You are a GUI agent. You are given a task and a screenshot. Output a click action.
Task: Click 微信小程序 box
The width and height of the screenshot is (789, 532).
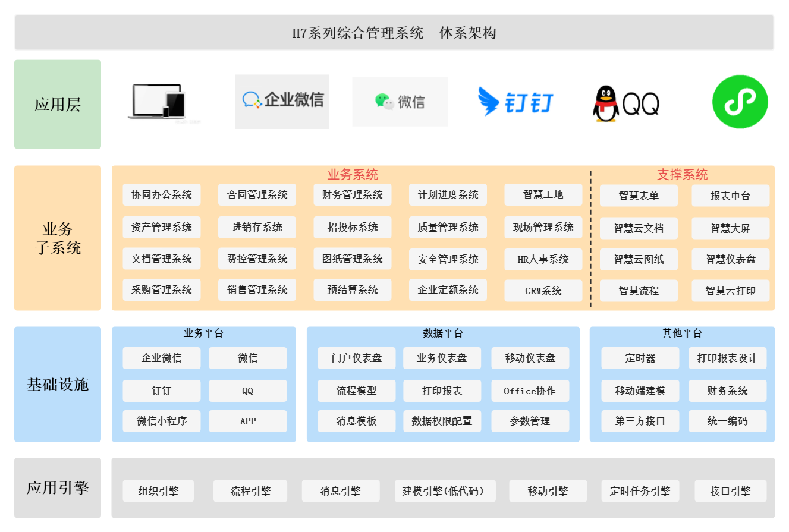pos(162,421)
